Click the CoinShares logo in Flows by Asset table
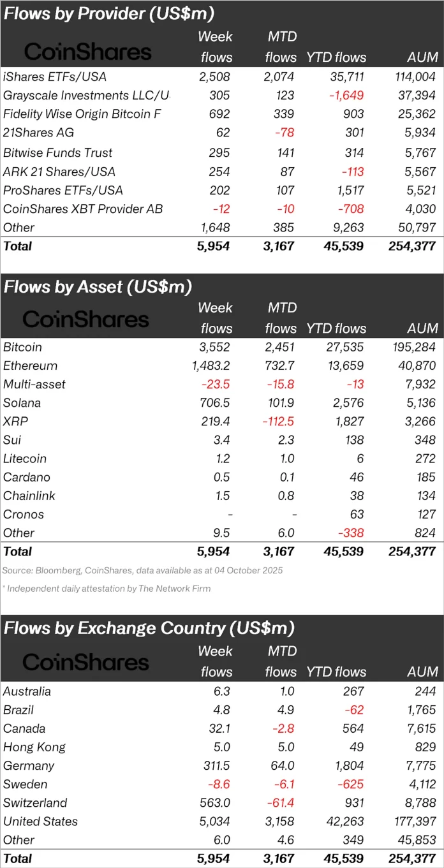Image resolution: width=444 pixels, height=868 pixels. [85, 319]
